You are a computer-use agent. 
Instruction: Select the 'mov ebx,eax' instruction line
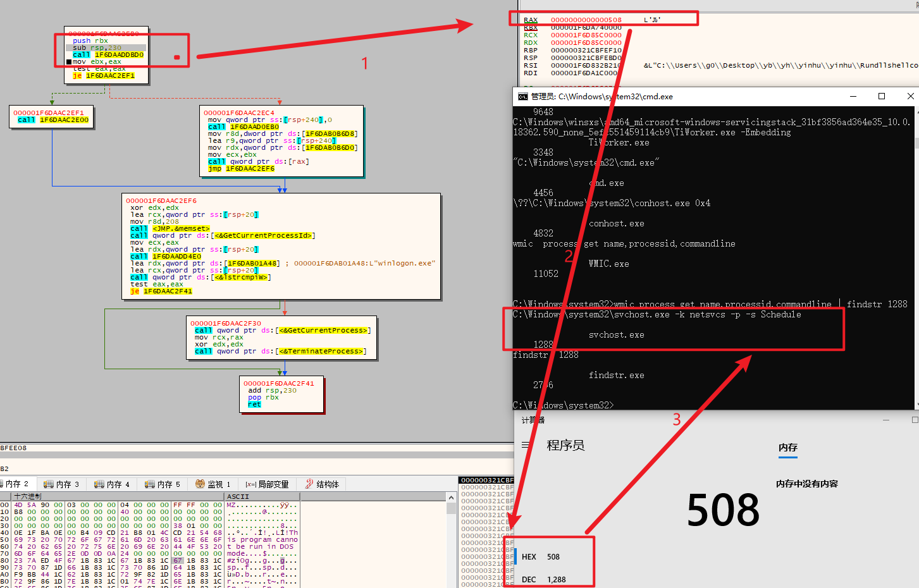pyautogui.click(x=97, y=62)
